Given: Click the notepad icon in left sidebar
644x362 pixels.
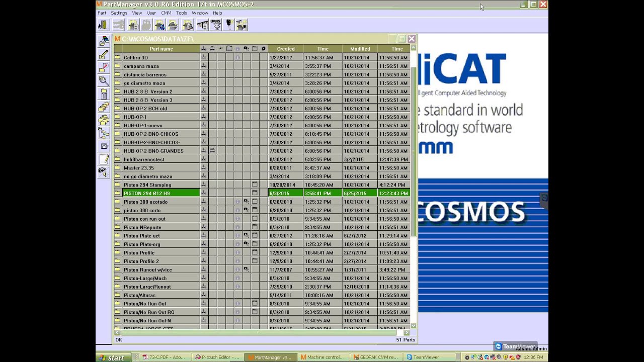Looking at the screenshot, I should 104,159.
